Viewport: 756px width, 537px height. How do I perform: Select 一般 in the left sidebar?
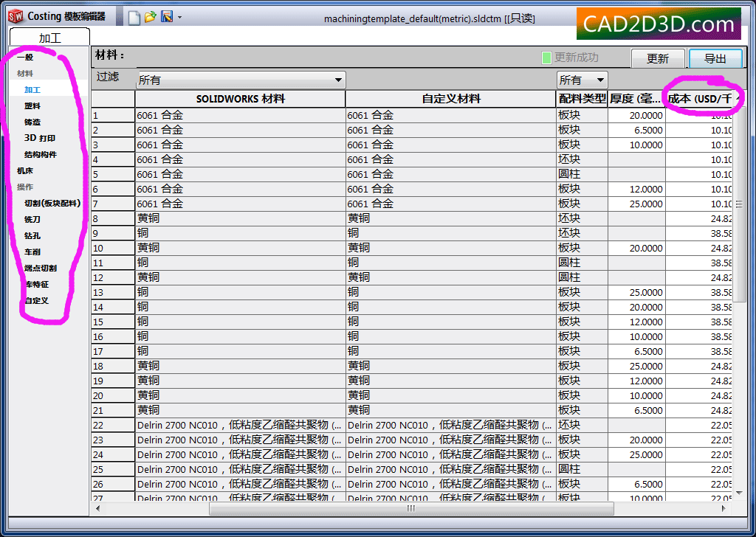25,58
